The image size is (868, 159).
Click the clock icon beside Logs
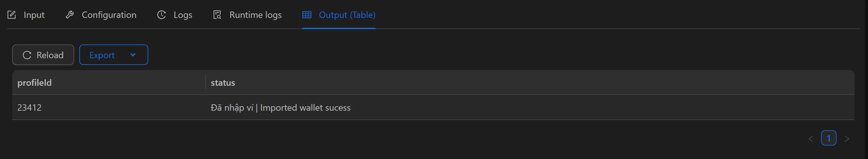click(x=161, y=15)
